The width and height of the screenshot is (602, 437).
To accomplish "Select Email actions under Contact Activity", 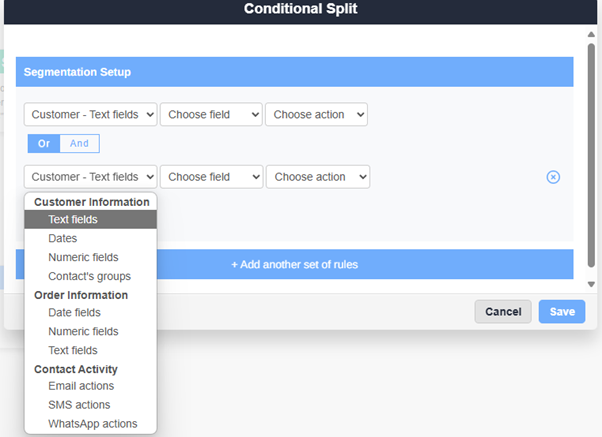I will (x=81, y=386).
